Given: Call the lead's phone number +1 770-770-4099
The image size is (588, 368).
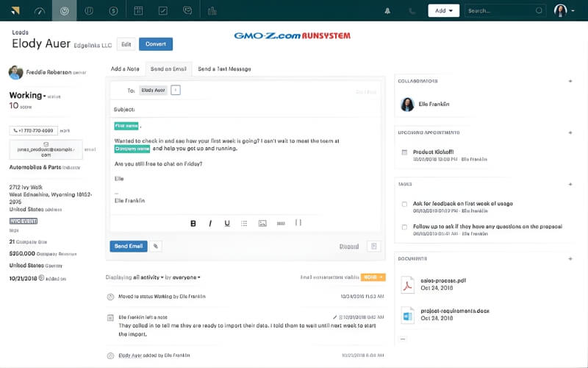Looking at the screenshot, I should [33, 131].
